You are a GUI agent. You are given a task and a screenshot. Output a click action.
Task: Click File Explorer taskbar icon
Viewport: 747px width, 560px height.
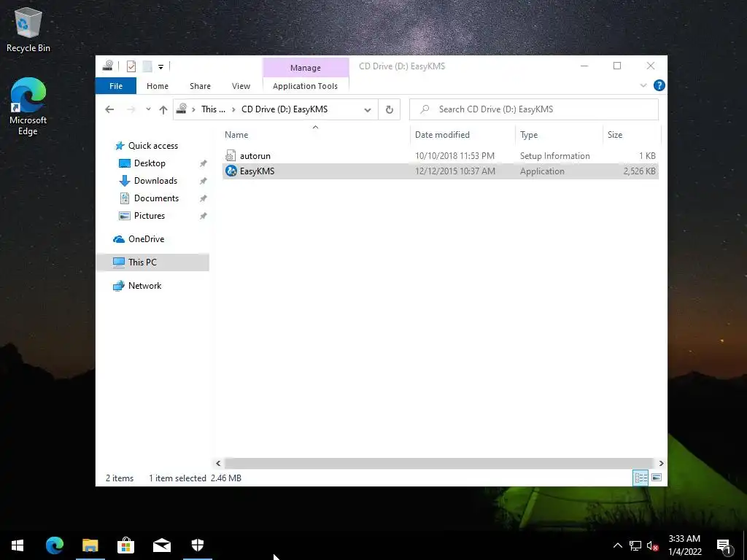[90, 545]
